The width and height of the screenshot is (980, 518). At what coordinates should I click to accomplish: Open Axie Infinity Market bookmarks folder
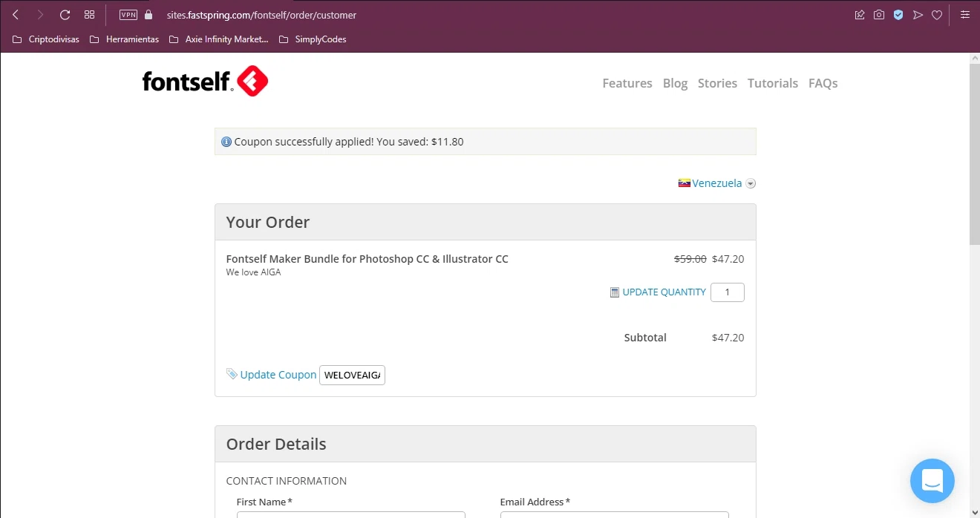[219, 39]
